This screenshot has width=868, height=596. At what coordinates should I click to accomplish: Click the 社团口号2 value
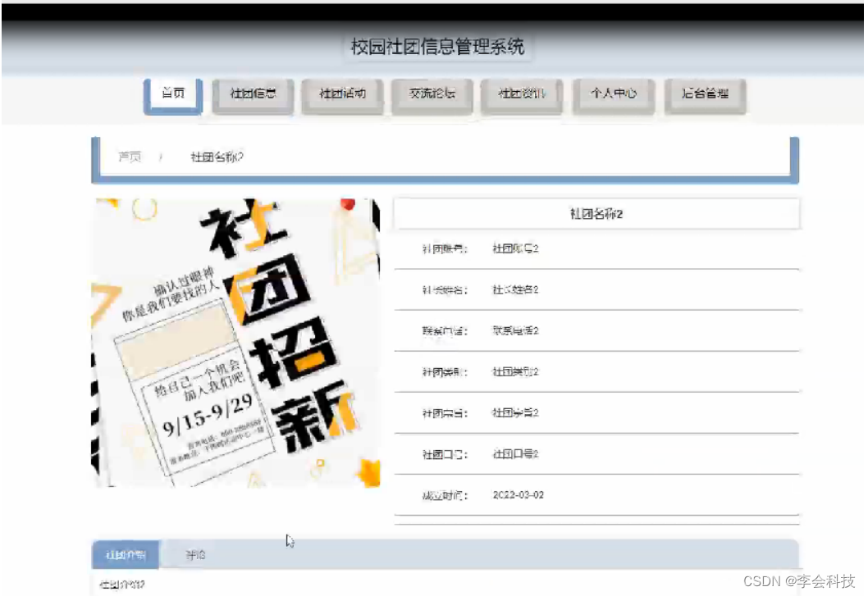coord(515,454)
